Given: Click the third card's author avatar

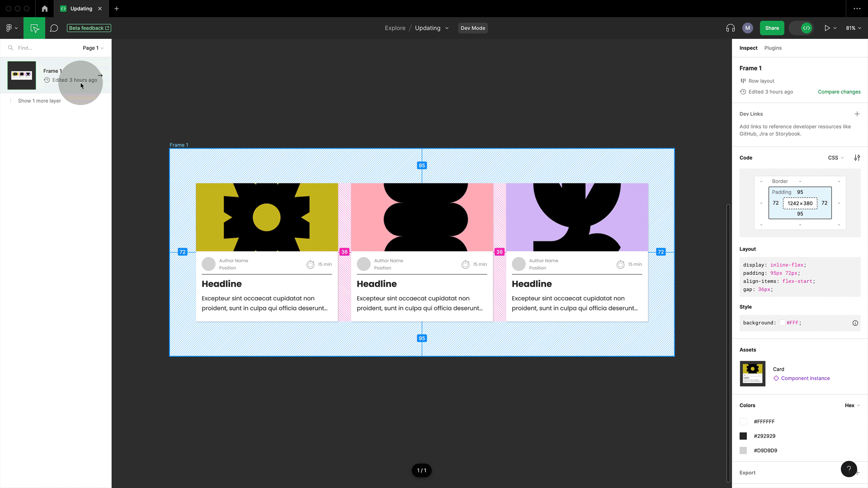Looking at the screenshot, I should point(519,264).
